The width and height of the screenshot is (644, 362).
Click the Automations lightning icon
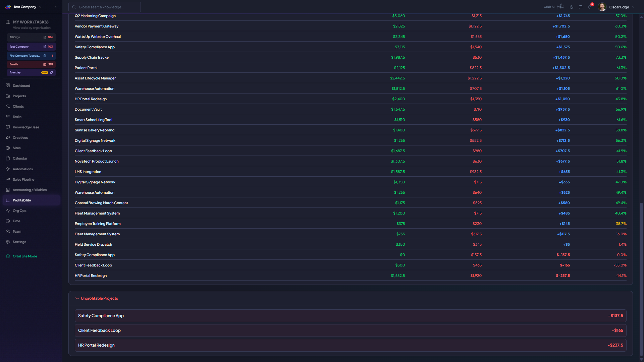pyautogui.click(x=8, y=169)
